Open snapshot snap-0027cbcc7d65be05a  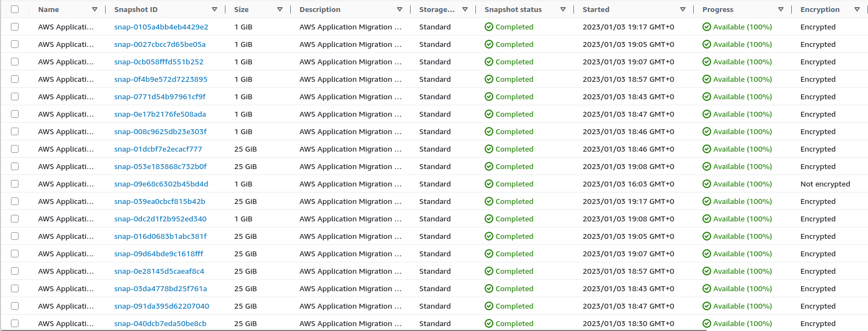click(x=160, y=44)
